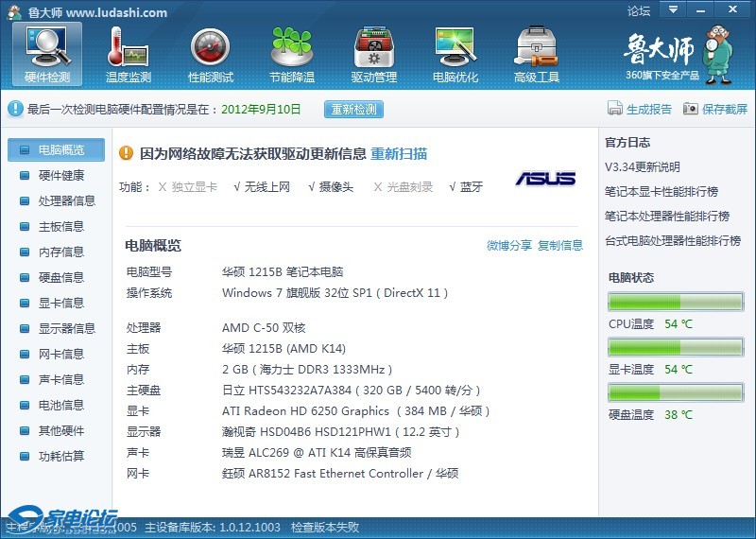Open the 温度监测 temperature monitor

[129, 54]
